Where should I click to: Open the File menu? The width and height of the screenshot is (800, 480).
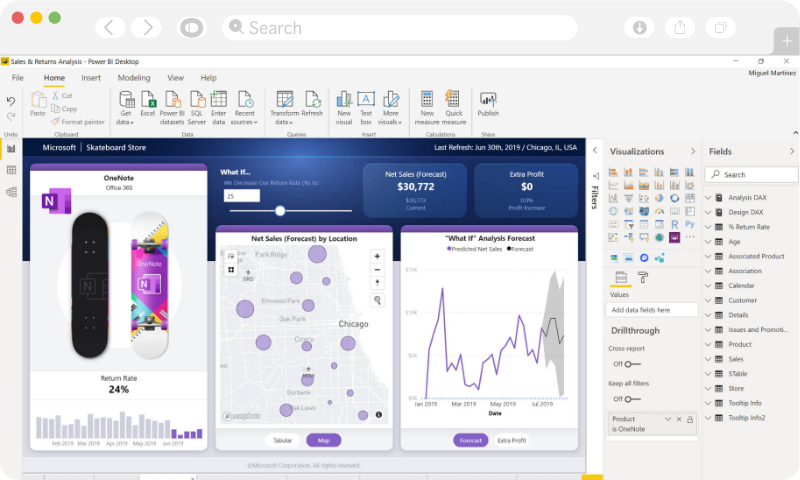[x=18, y=78]
